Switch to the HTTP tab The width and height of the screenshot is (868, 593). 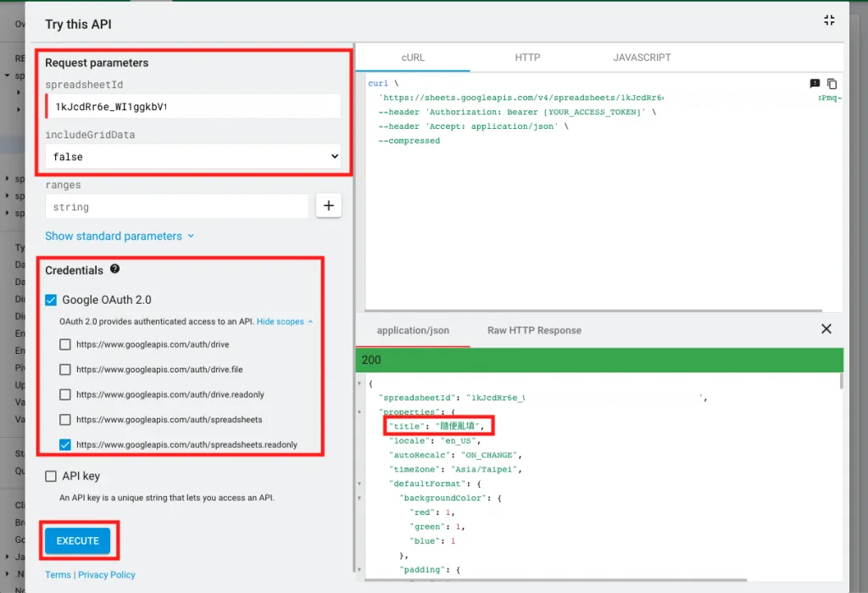point(527,58)
